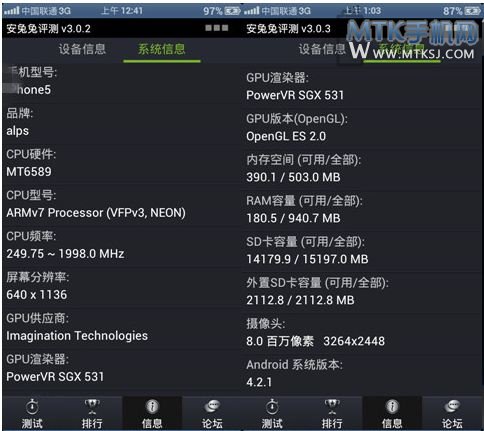Select RAM capacity value 180.5 / 940.7 MB
484x431 pixels.
293,218
